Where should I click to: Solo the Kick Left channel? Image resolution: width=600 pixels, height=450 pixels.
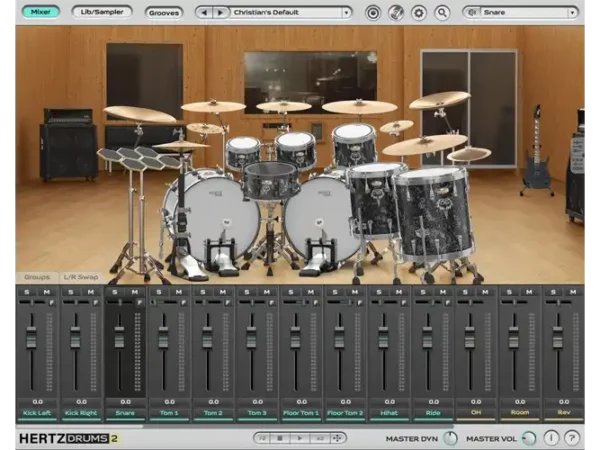tap(26, 292)
